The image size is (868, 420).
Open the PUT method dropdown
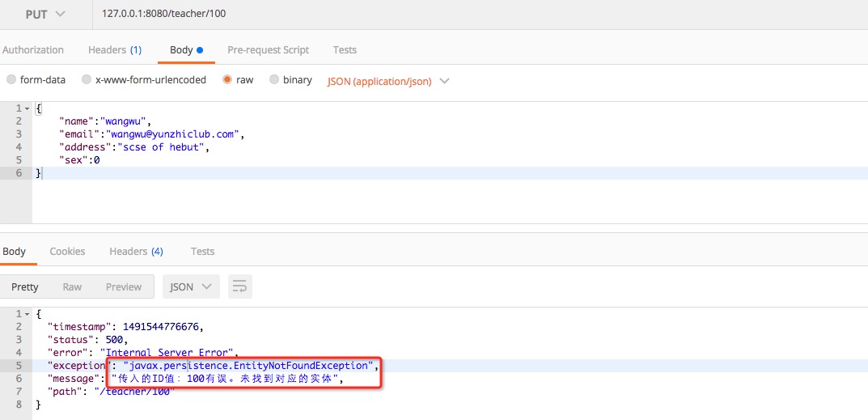[45, 15]
